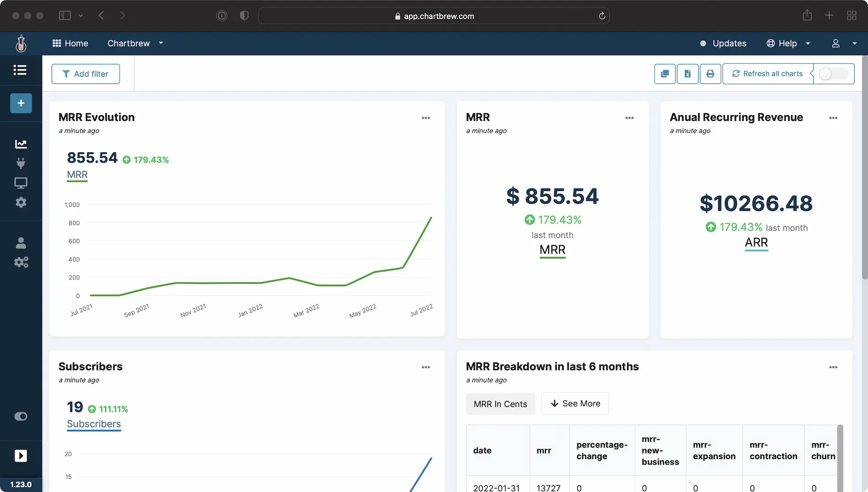Click the Safari address bar
The image size is (868, 492).
tap(434, 16)
